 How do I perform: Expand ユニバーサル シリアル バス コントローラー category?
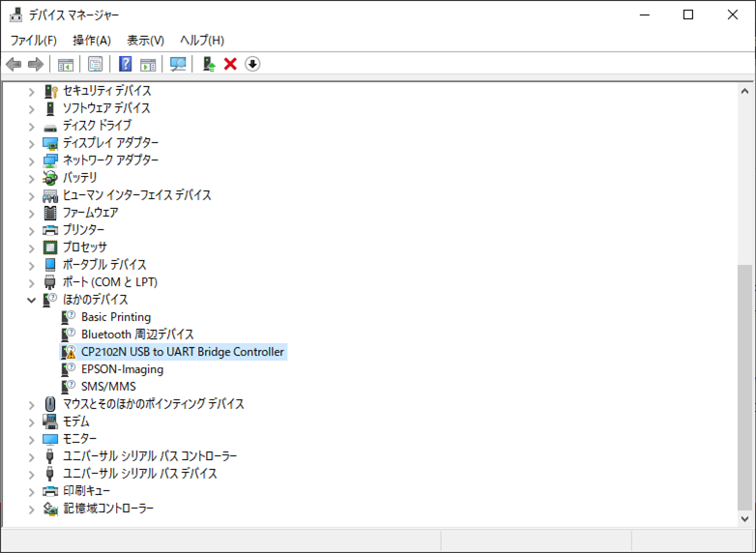pos(31,457)
